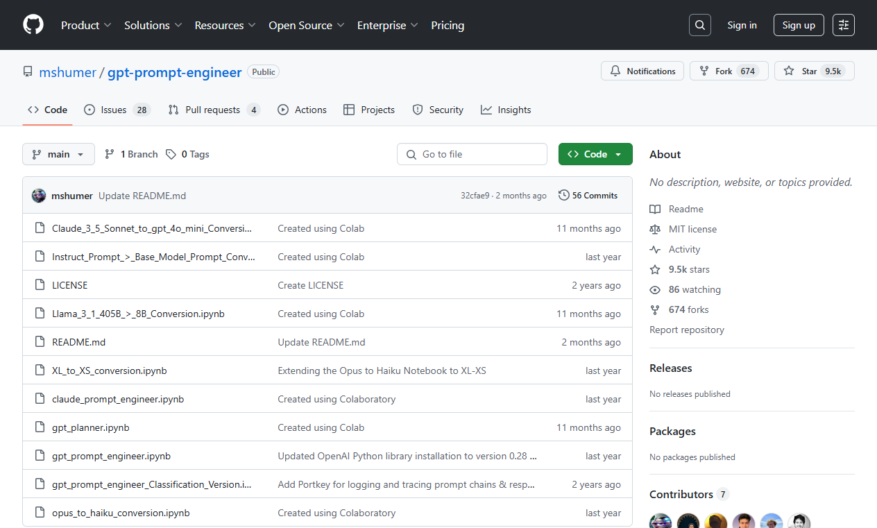This screenshot has height=528, width=877.
Task: Click the Sign up button
Action: [x=798, y=25]
